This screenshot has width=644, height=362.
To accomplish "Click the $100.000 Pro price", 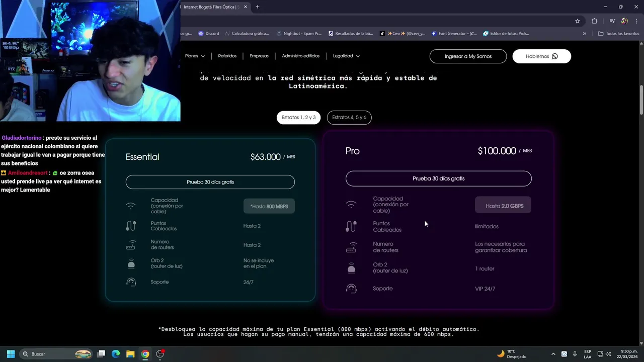I will click(x=497, y=151).
